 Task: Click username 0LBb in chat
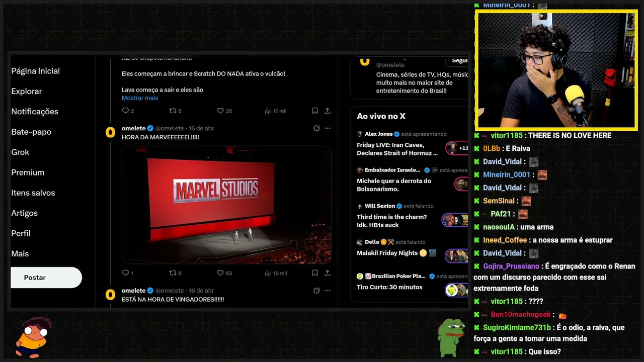pyautogui.click(x=492, y=148)
